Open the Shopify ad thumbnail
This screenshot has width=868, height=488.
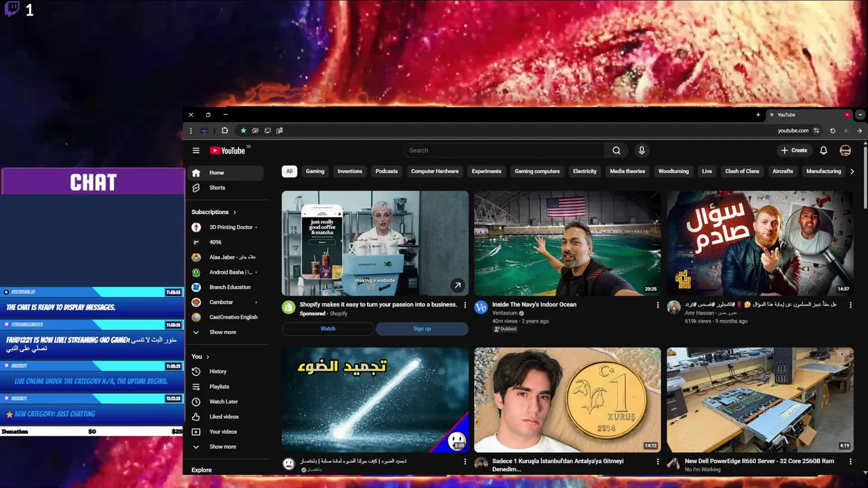375,243
